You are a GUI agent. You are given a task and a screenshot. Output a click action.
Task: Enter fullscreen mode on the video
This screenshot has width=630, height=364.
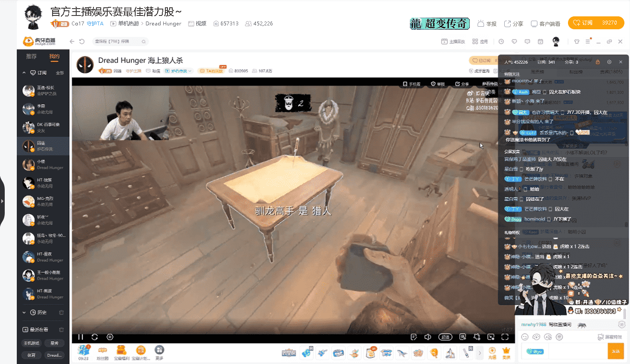[505, 337]
